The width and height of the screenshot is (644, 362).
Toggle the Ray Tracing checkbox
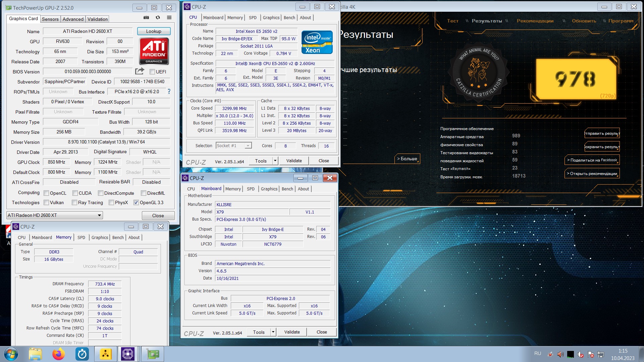[74, 202]
